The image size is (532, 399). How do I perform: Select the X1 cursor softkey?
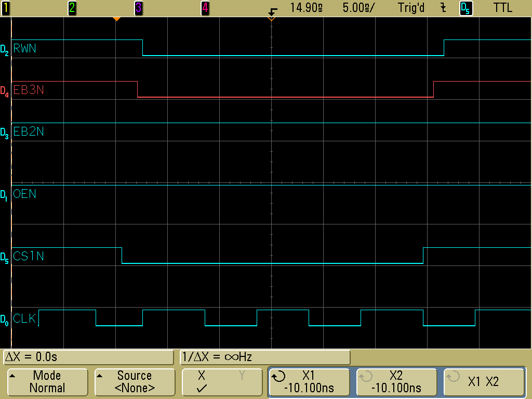coord(309,382)
